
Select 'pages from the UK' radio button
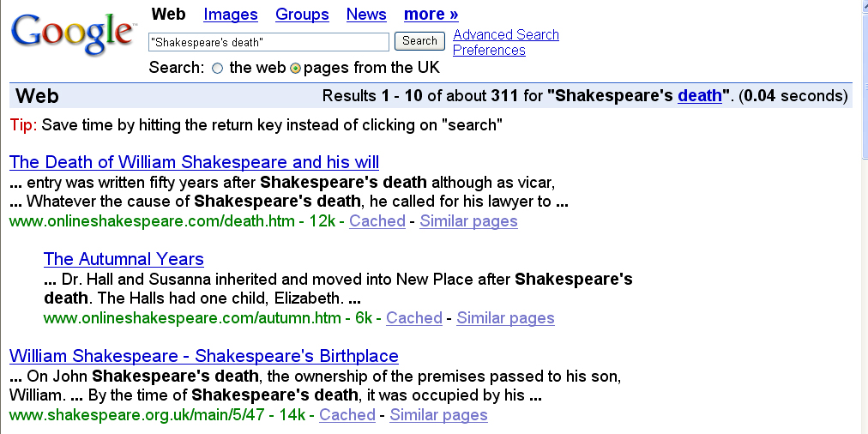296,68
